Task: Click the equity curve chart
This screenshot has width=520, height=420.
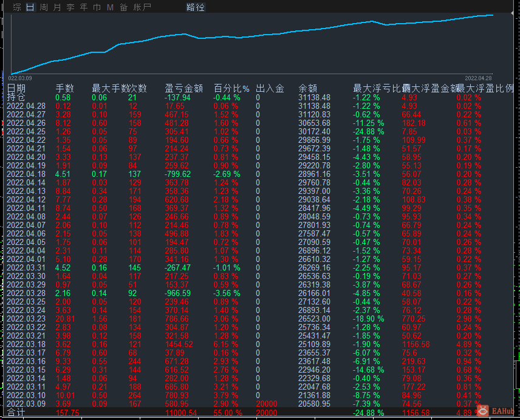Action: tap(252, 43)
